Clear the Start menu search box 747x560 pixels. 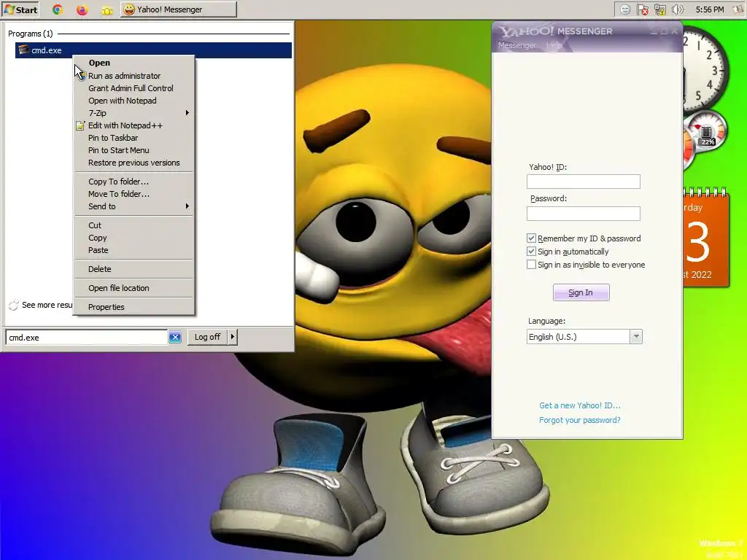[175, 337]
